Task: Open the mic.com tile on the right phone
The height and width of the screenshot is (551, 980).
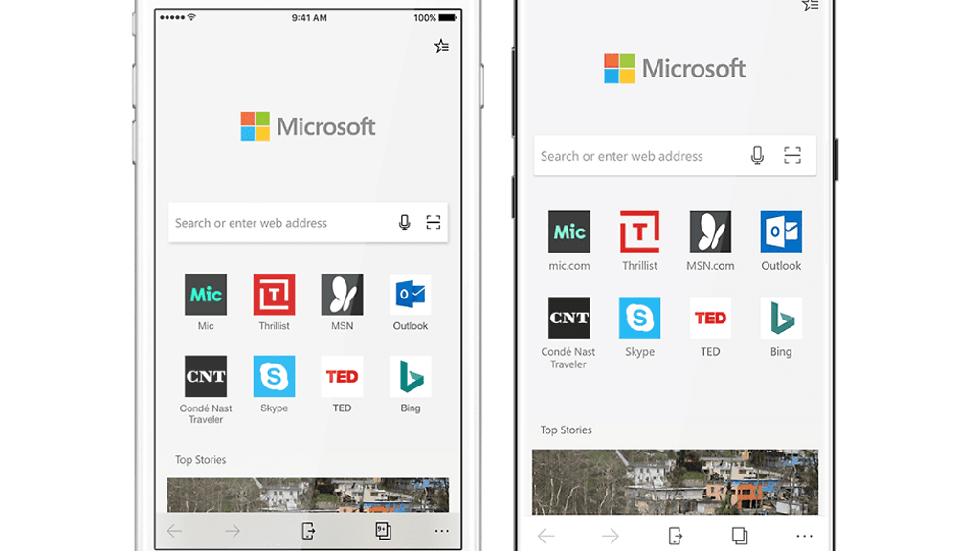Action: point(569,232)
